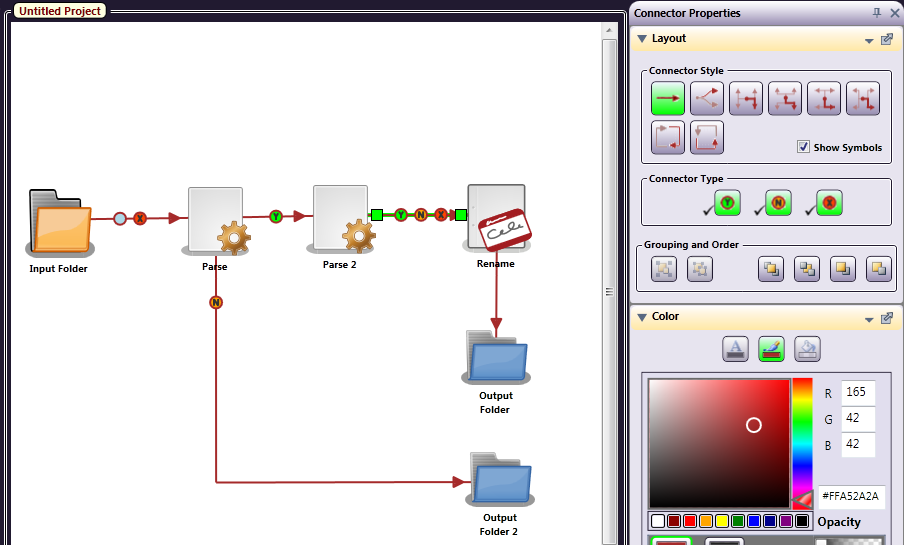
Task: Select the Input Folder node
Action: click(60, 223)
